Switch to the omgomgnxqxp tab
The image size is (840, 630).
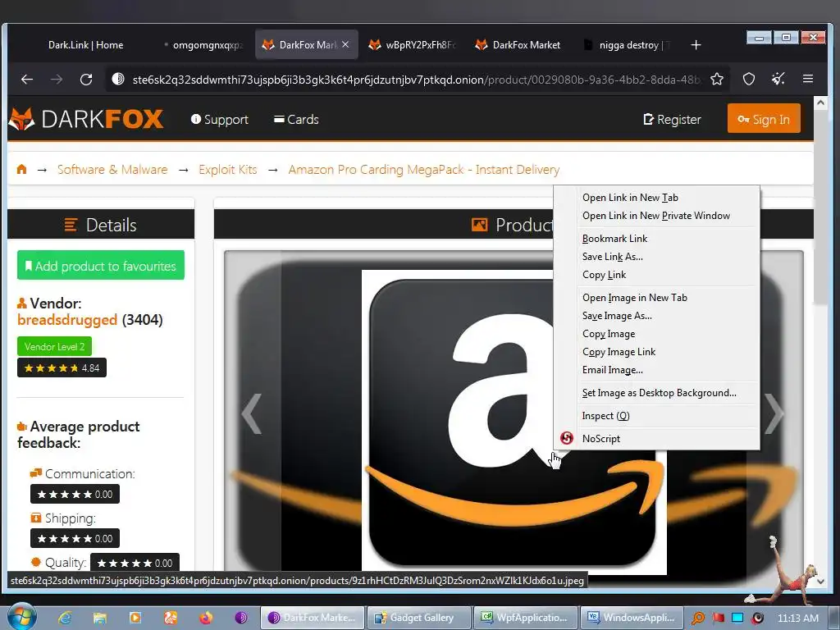[203, 45]
